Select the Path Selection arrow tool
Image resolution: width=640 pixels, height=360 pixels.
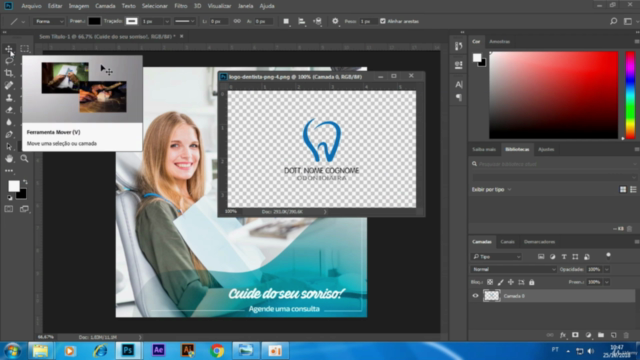(x=9, y=147)
